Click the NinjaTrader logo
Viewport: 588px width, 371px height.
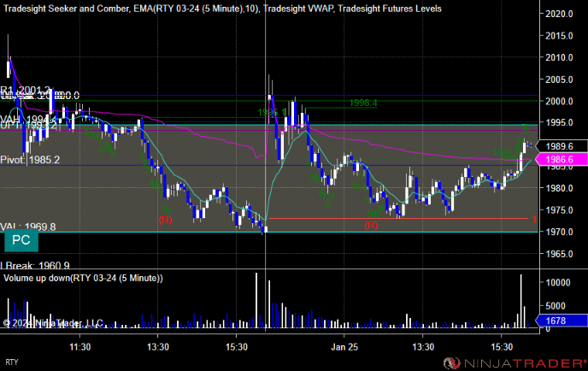coord(514,363)
